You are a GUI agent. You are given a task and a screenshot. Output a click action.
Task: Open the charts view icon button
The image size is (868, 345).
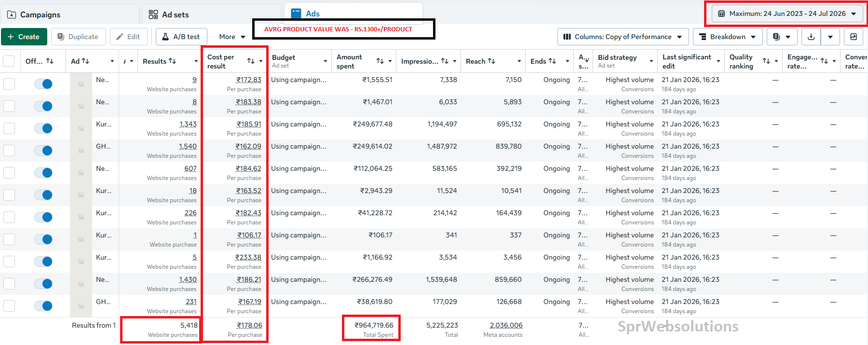(854, 37)
